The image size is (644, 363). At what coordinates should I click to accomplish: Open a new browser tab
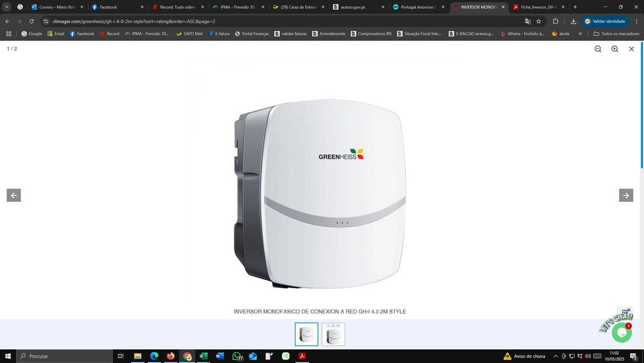click(x=575, y=7)
